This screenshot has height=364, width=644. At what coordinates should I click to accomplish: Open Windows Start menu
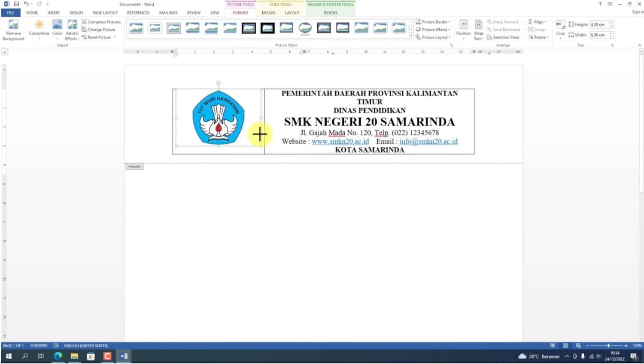point(9,356)
